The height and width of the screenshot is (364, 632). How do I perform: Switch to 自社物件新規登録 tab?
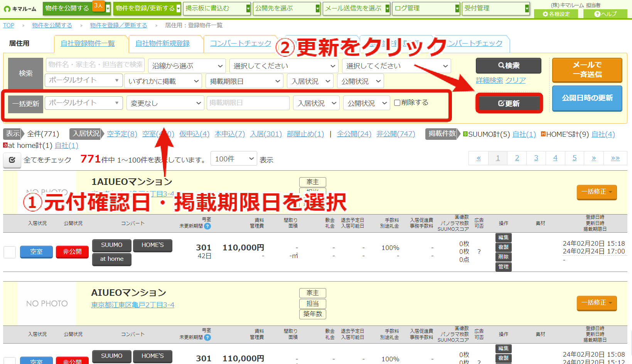162,44
